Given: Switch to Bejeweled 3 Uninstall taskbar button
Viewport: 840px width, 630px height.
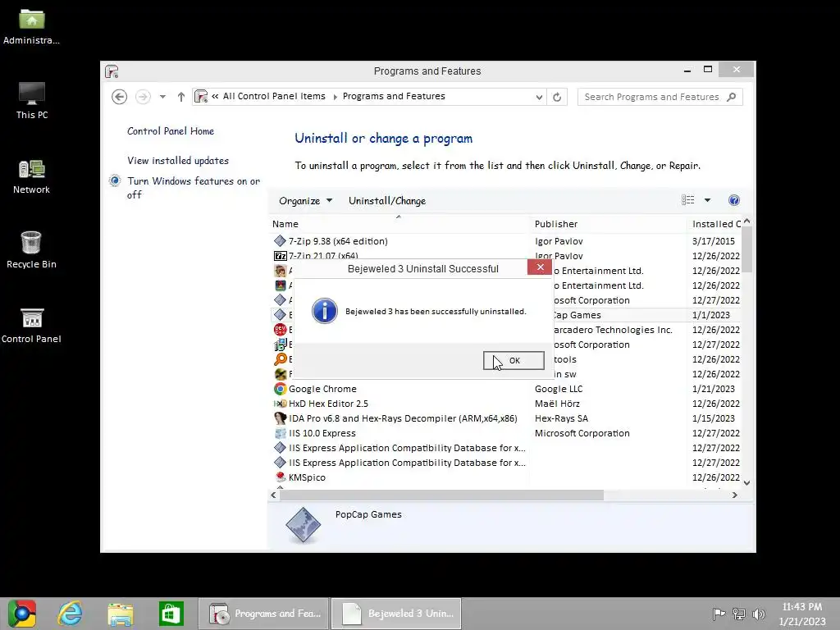Looking at the screenshot, I should pyautogui.click(x=396, y=614).
